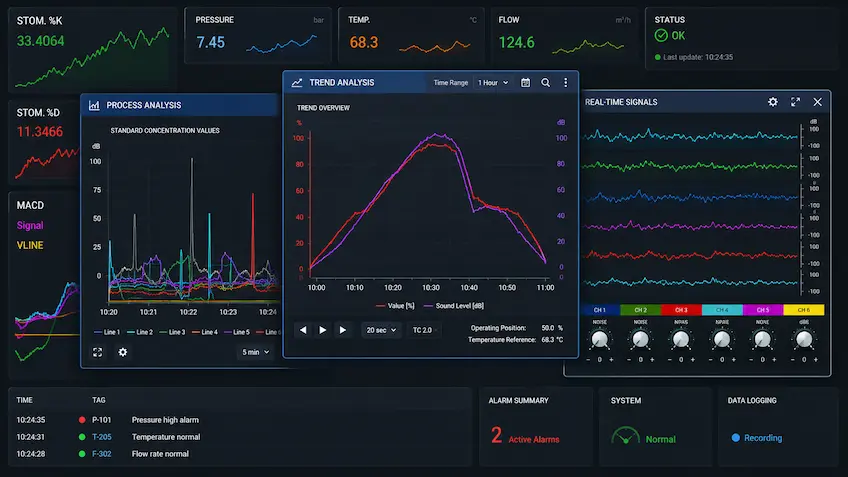Open the F-302 tag link
Viewport: 848px width, 477px height.
tap(102, 454)
